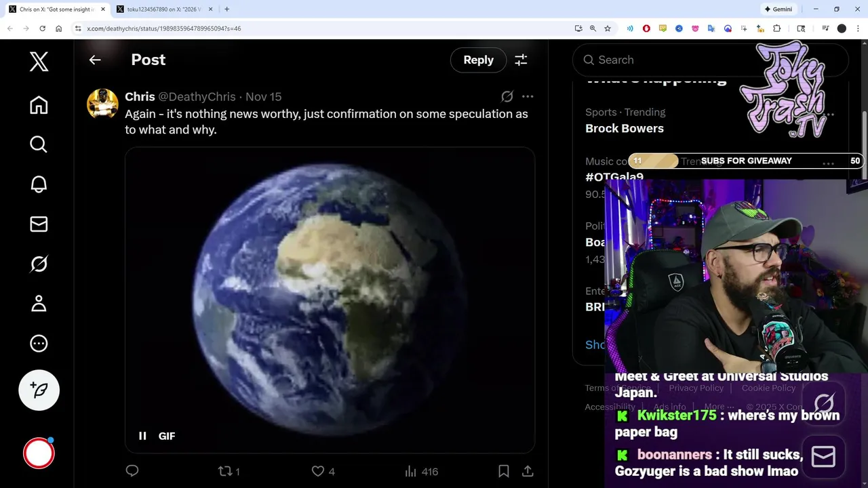The height and width of the screenshot is (488, 868).
Task: Click the address bar URL
Action: pyautogui.click(x=164, y=28)
